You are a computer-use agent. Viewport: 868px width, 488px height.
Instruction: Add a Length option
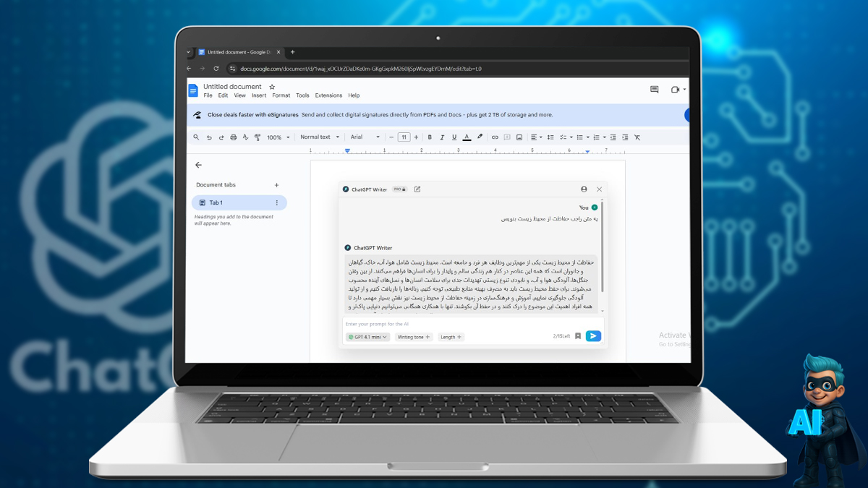(x=451, y=337)
